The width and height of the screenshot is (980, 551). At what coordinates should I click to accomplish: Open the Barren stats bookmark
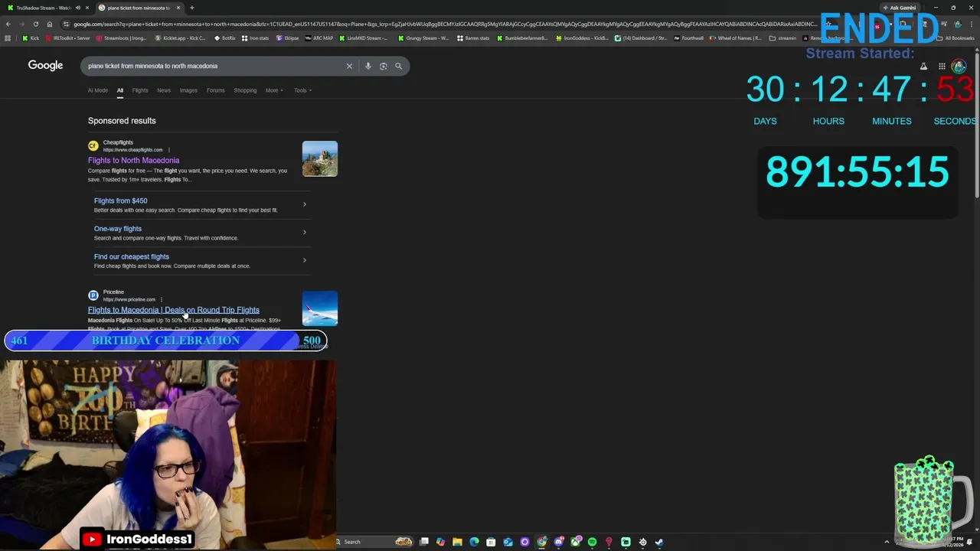[x=473, y=37]
